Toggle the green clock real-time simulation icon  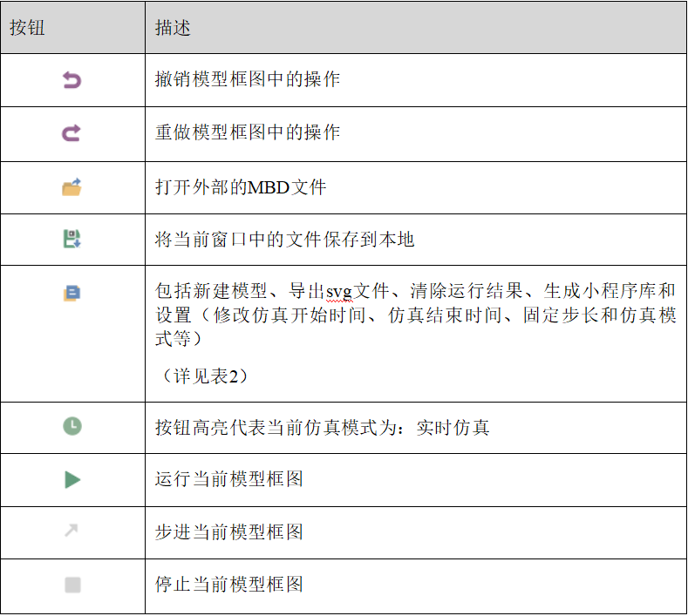tap(72, 426)
